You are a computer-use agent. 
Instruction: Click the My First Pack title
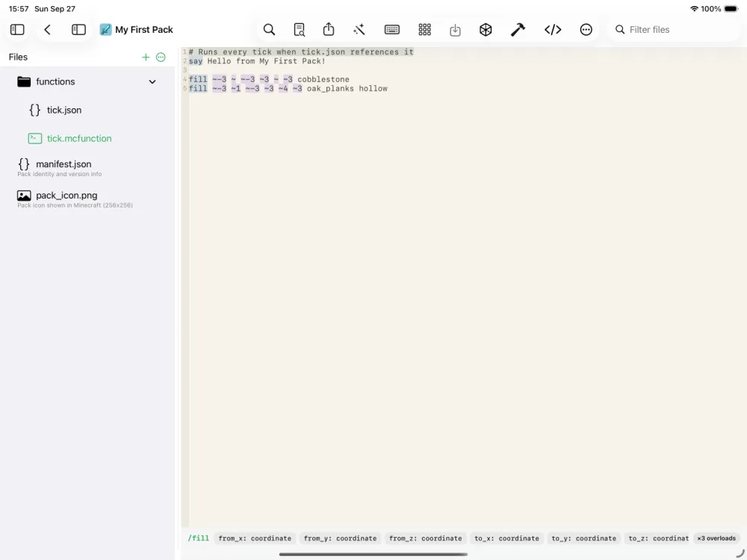click(144, 30)
